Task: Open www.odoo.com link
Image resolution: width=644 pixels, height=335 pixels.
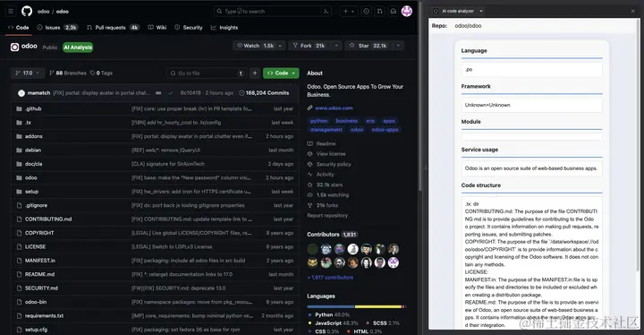Action: click(334, 107)
